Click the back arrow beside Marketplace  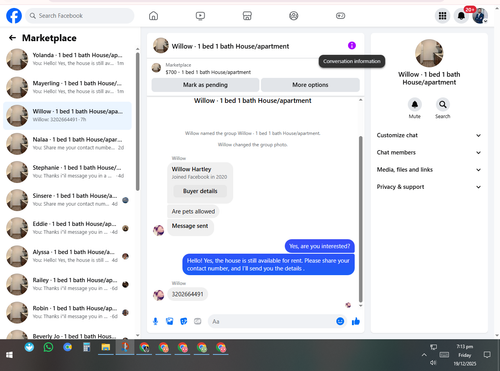point(12,38)
